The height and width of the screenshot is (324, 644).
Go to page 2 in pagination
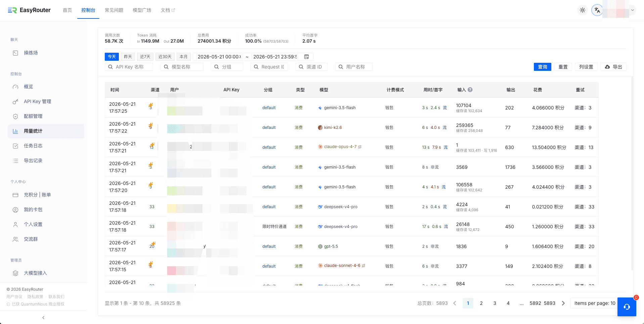(481, 303)
